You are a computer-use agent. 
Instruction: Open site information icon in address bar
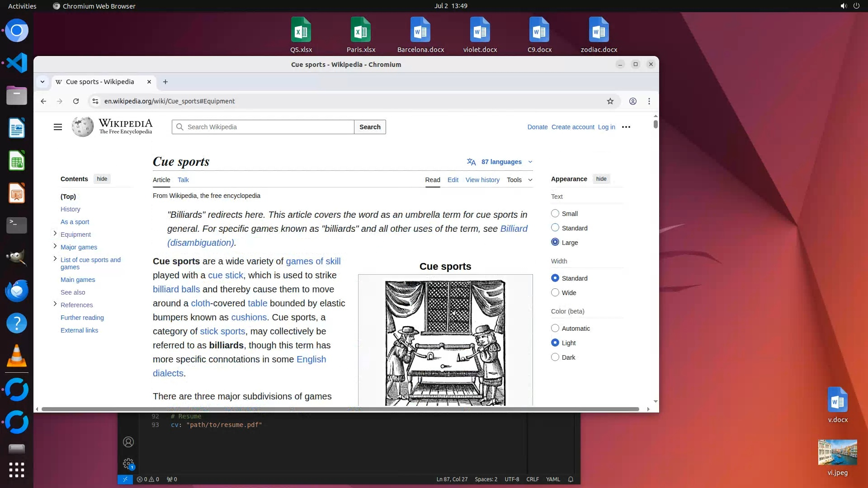[95, 101]
